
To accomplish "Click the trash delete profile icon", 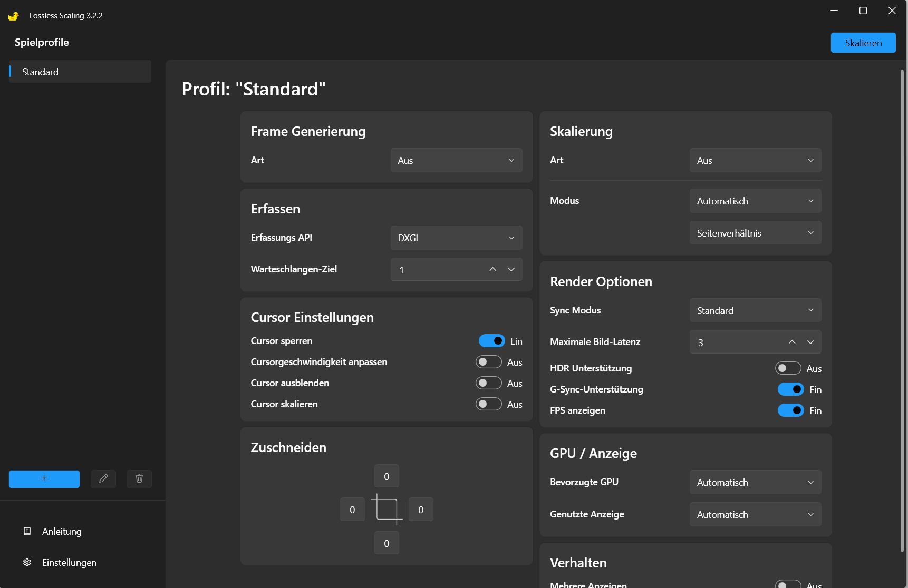I will coord(139,479).
